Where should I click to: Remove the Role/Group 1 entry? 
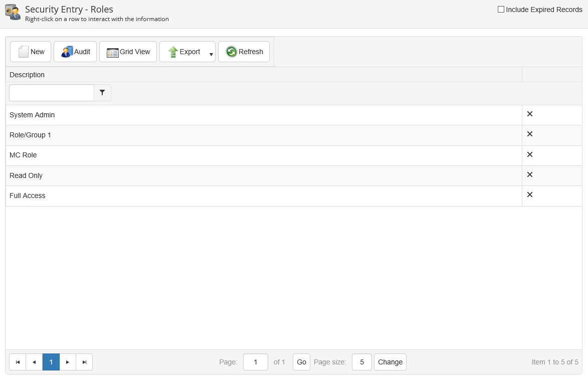point(529,134)
